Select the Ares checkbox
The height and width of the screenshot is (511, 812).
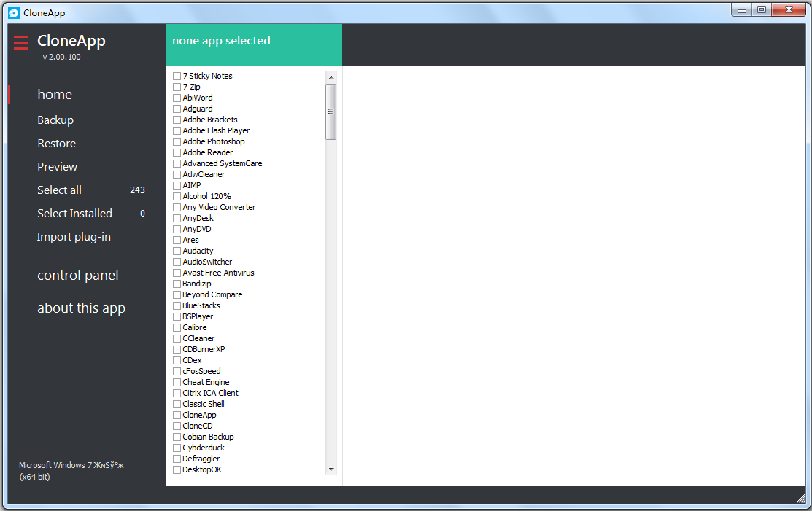(177, 240)
